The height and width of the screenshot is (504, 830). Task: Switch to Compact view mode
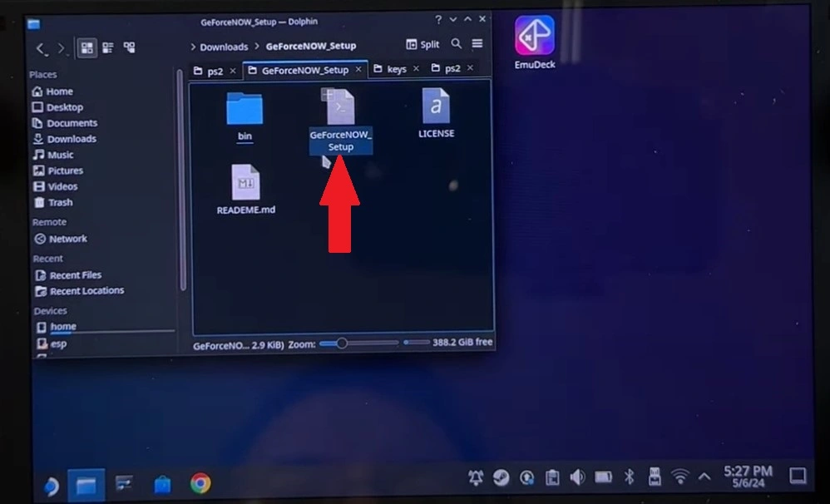pos(108,48)
